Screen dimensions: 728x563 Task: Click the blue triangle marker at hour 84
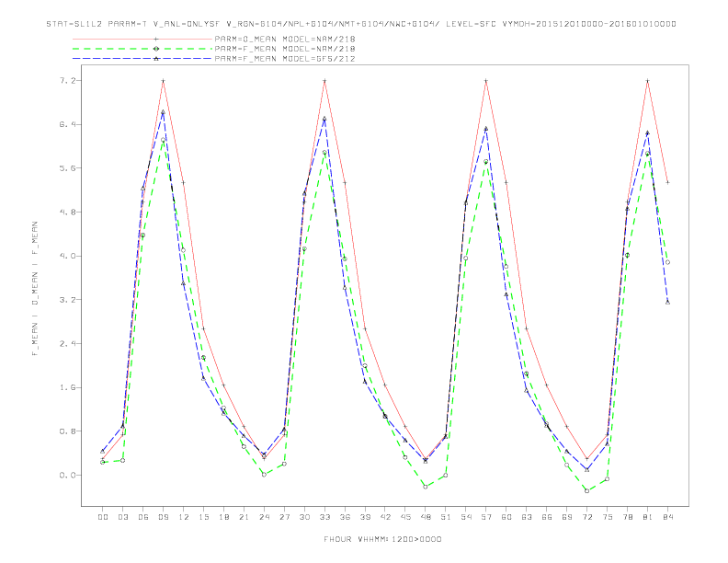(x=667, y=303)
